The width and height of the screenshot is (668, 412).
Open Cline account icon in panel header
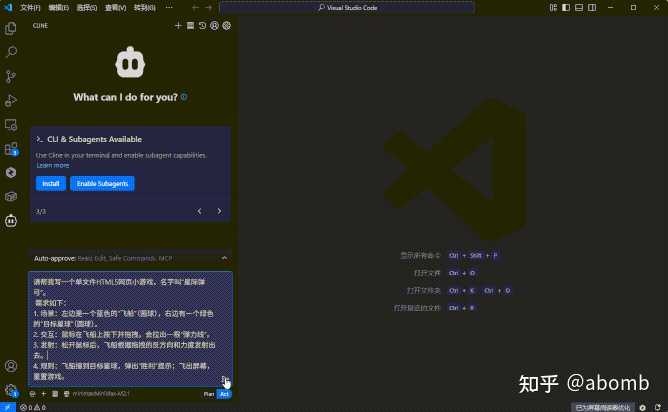pos(215,25)
